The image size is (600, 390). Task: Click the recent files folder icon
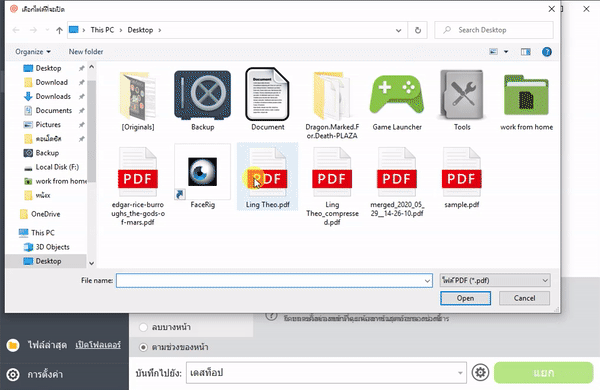pyautogui.click(x=13, y=345)
